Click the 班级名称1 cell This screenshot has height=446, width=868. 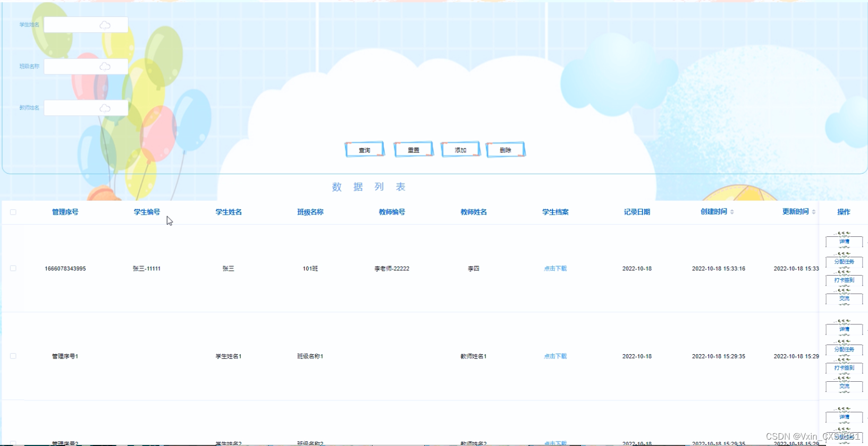click(310, 356)
